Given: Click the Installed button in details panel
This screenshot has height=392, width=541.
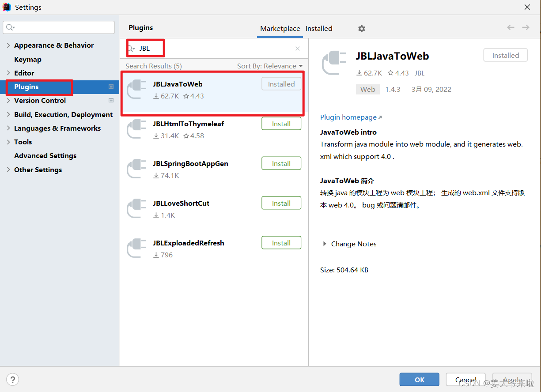Looking at the screenshot, I should point(506,55).
